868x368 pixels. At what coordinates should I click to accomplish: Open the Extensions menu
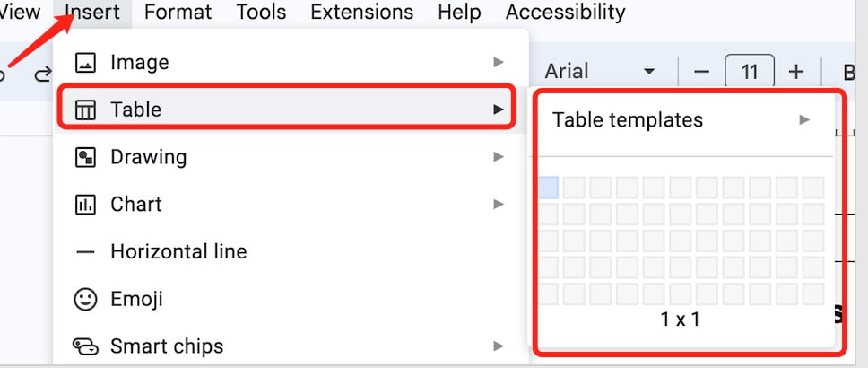(362, 13)
